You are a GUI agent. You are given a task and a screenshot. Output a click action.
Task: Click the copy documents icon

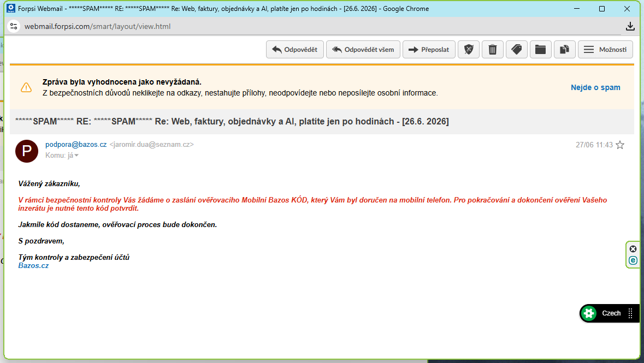click(x=565, y=50)
